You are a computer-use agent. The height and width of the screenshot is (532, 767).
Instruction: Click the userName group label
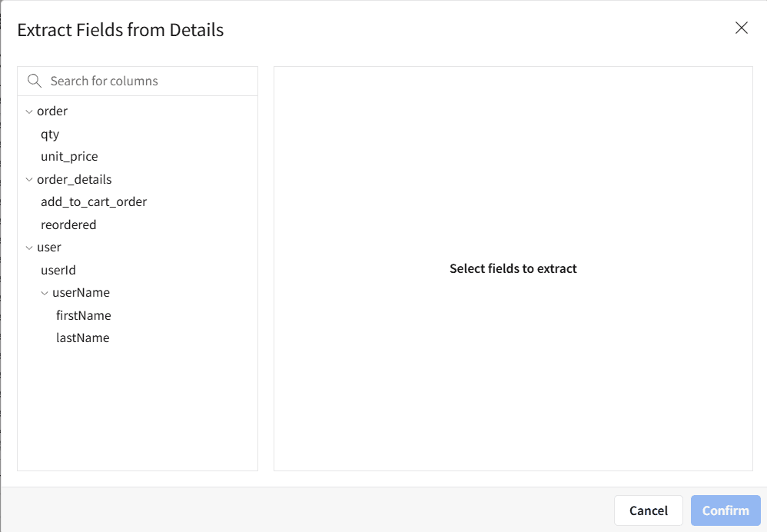coord(81,292)
